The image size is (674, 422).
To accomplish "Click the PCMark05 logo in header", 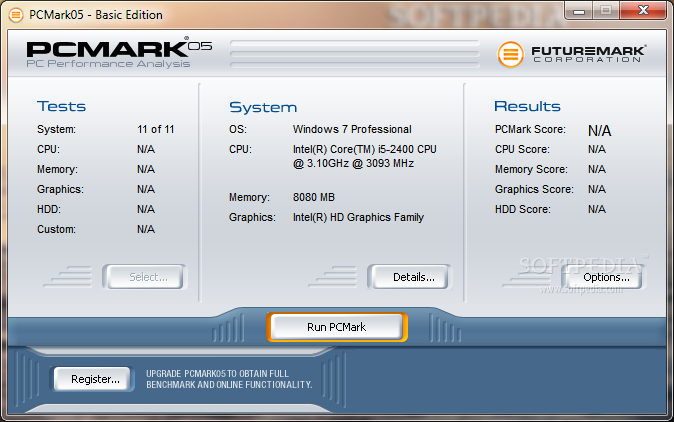I will point(119,50).
